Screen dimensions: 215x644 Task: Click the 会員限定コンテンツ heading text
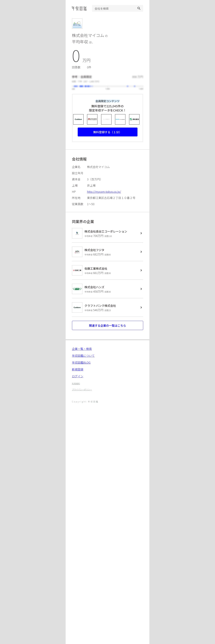point(107,101)
